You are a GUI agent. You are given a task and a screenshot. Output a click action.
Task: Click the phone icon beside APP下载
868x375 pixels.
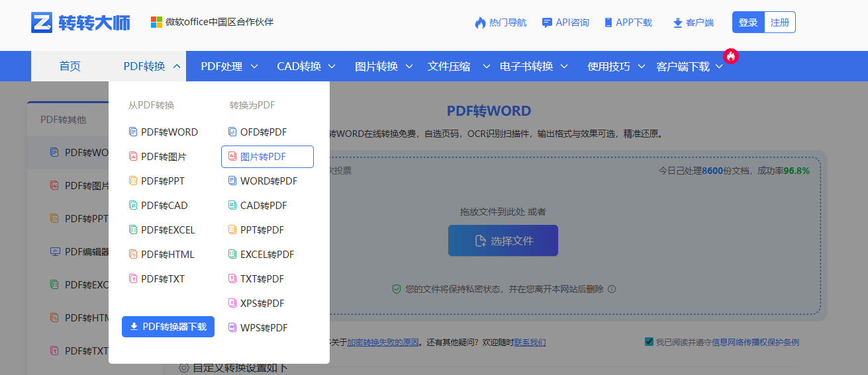608,22
